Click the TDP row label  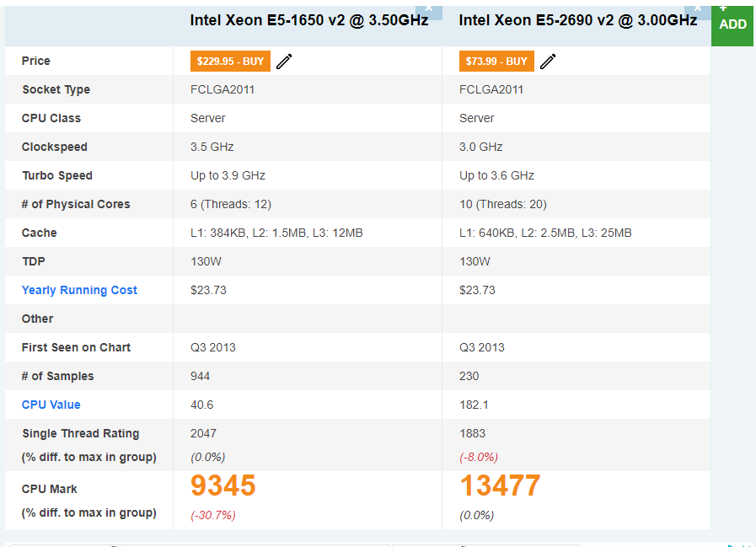[33, 261]
